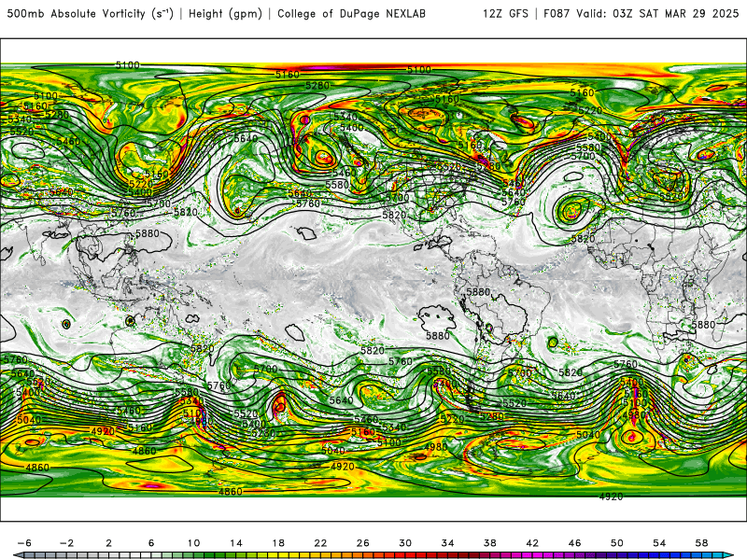The width and height of the screenshot is (747, 560).
Task: Click the '10' color scale label
Action: click(193, 543)
